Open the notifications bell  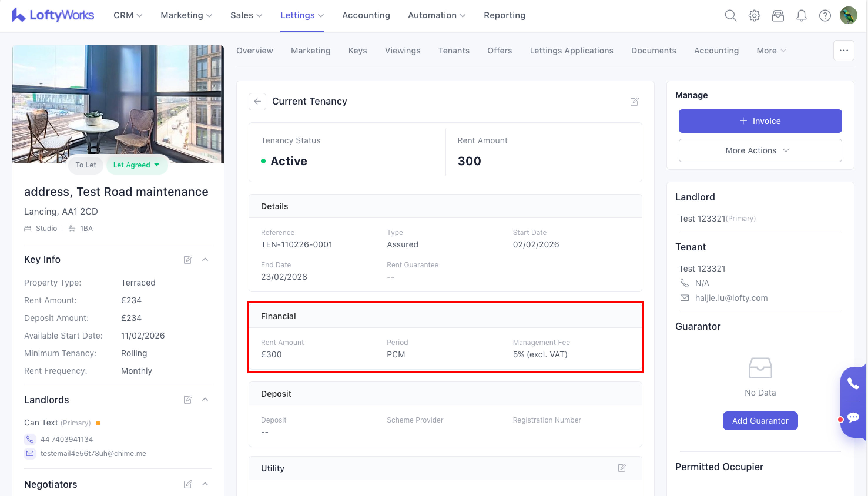click(x=801, y=15)
